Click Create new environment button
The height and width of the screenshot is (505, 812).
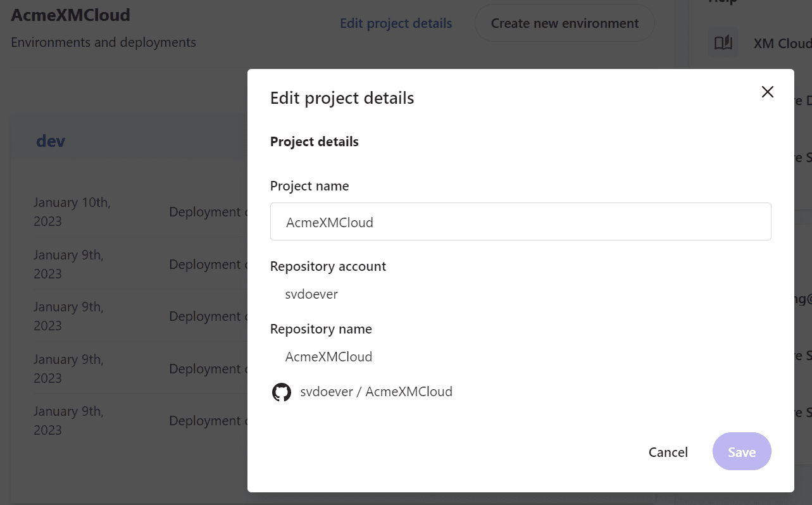565,23
